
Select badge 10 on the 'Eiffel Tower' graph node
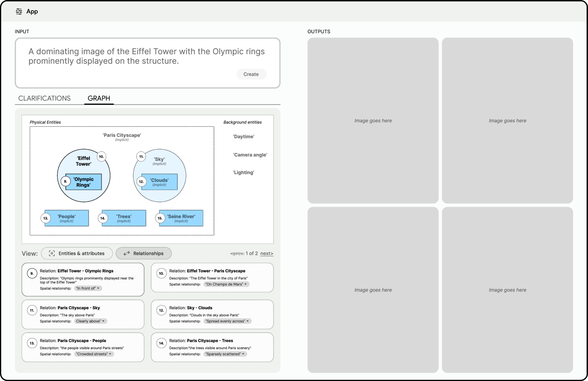tap(101, 156)
